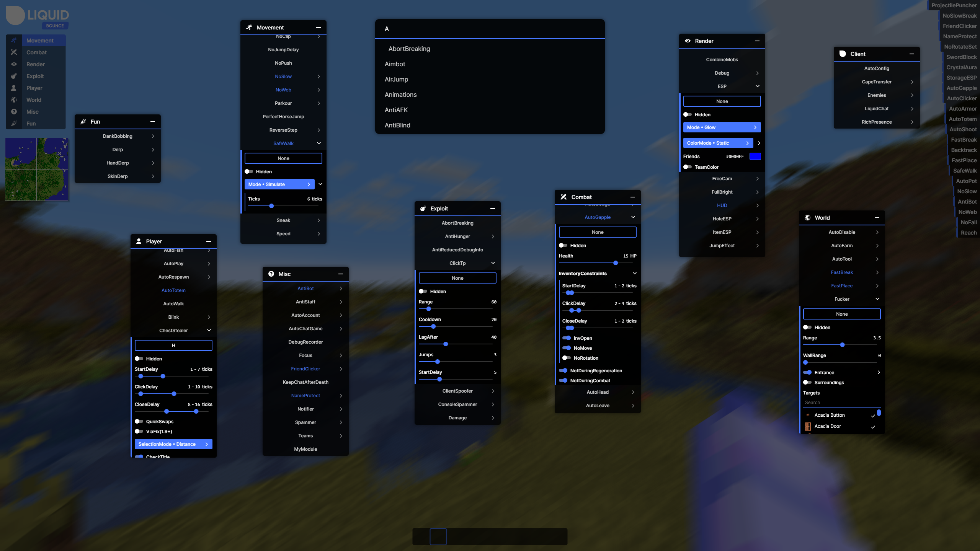Image resolution: width=980 pixels, height=551 pixels.
Task: Select Render tab in left sidebar
Action: click(36, 64)
